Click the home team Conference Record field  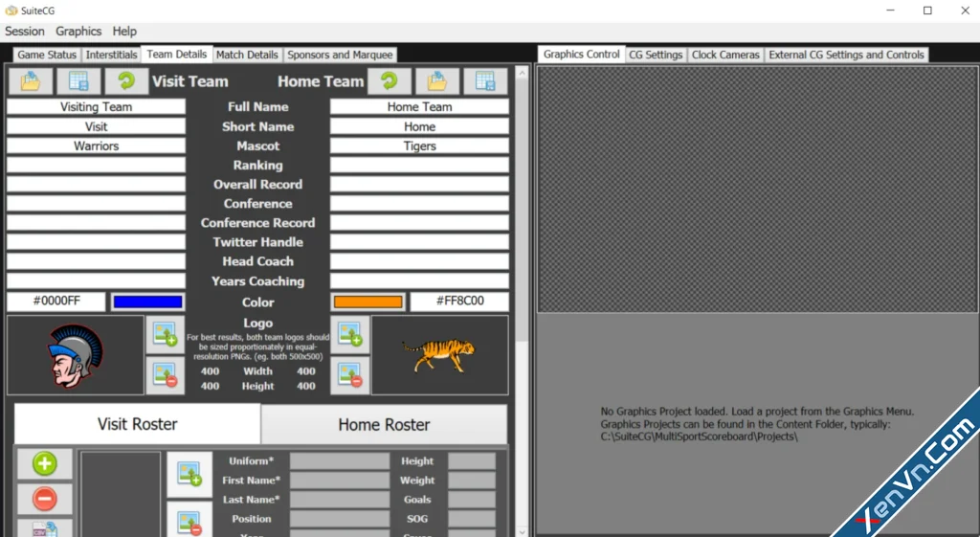[x=419, y=223]
